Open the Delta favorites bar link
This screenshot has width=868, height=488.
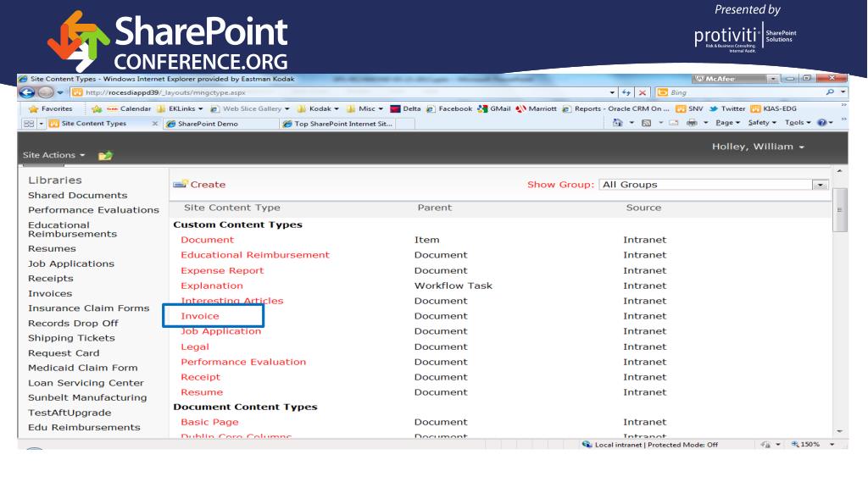point(405,108)
